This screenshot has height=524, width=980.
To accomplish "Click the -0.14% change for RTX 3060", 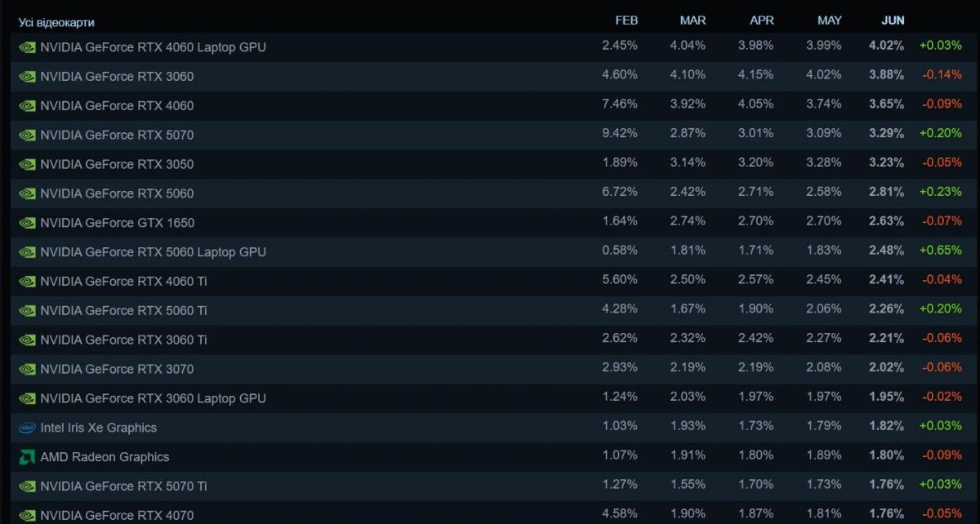I will click(x=941, y=75).
